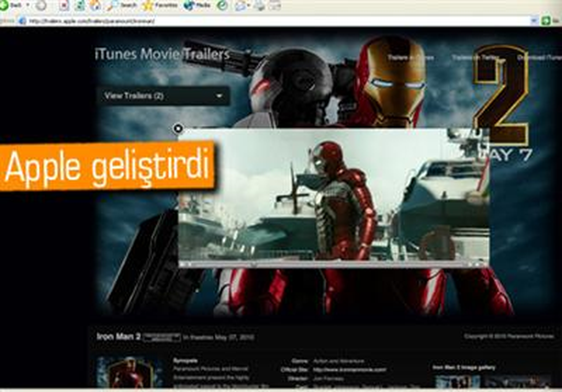562x392 pixels.
Task: Click the Synopsis heading text
Action: pyautogui.click(x=185, y=361)
